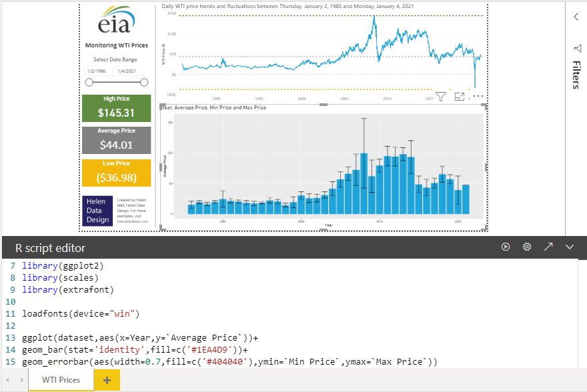
Task: Expand the collapsed right-side pane chevron
Action: (576, 17)
